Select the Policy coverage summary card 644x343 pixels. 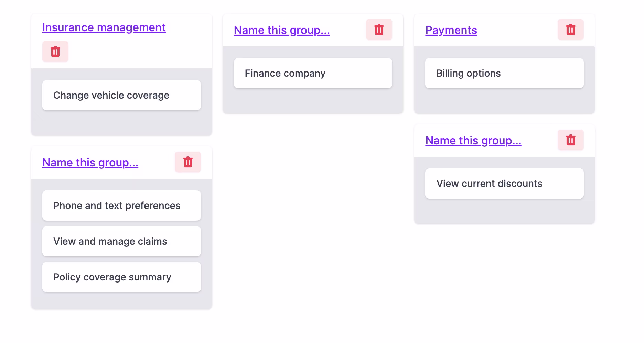tap(121, 277)
